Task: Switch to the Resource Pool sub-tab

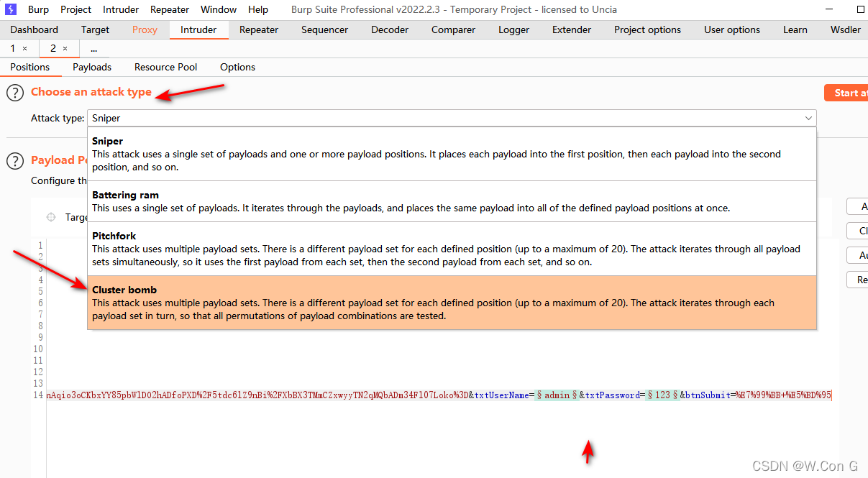Action: pos(165,67)
